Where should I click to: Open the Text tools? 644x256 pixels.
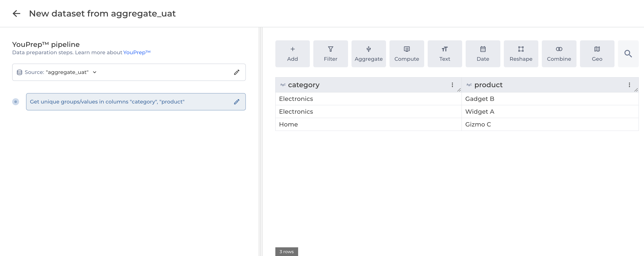click(445, 54)
